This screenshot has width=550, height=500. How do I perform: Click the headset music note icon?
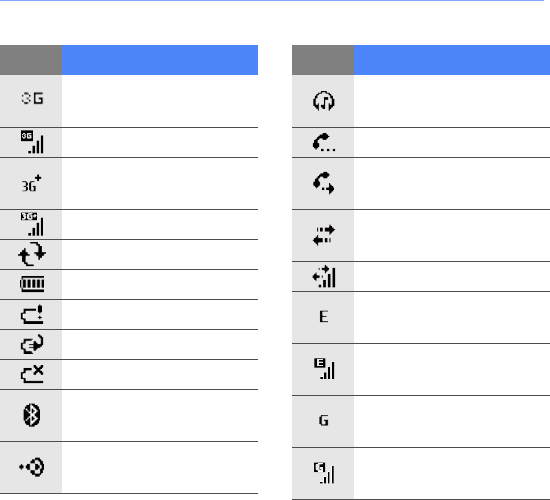tap(323, 101)
